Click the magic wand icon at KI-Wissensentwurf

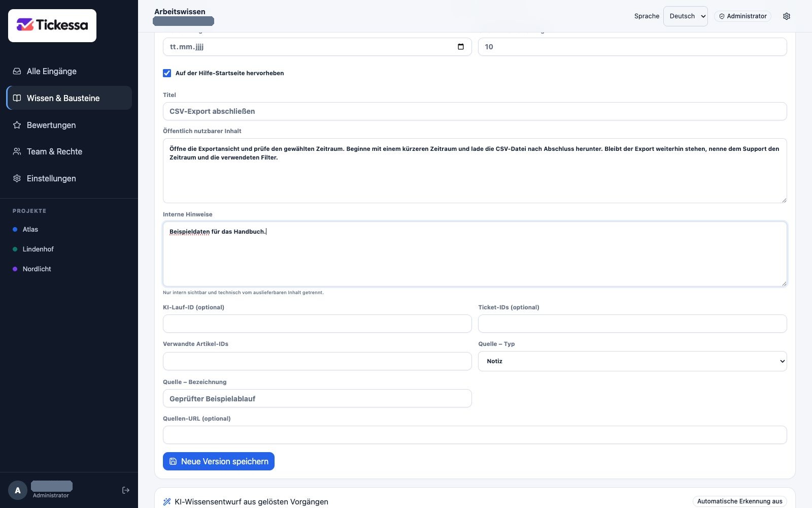[x=167, y=502]
